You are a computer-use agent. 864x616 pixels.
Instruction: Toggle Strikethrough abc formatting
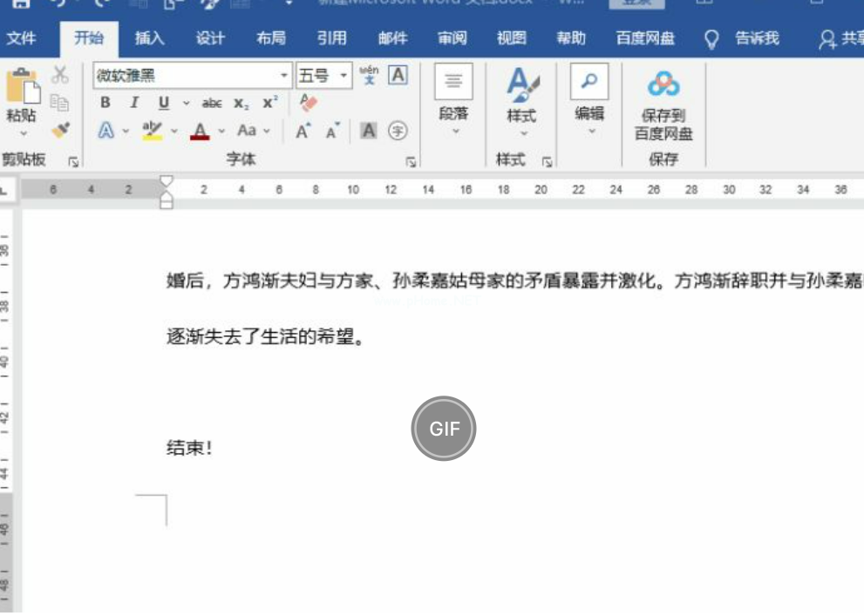pyautogui.click(x=211, y=103)
